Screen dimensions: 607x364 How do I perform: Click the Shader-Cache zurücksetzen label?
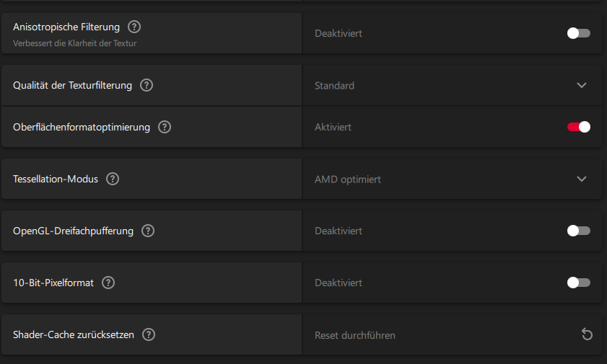click(74, 335)
